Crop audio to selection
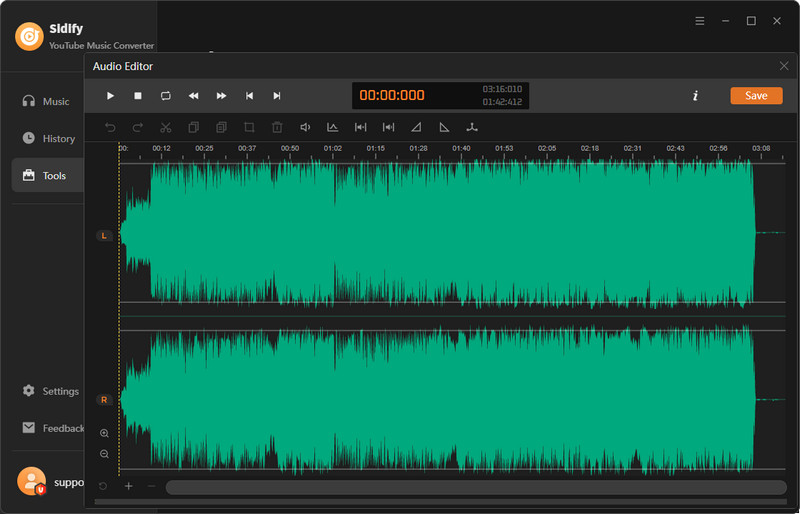This screenshot has height=514, width=800. (249, 127)
